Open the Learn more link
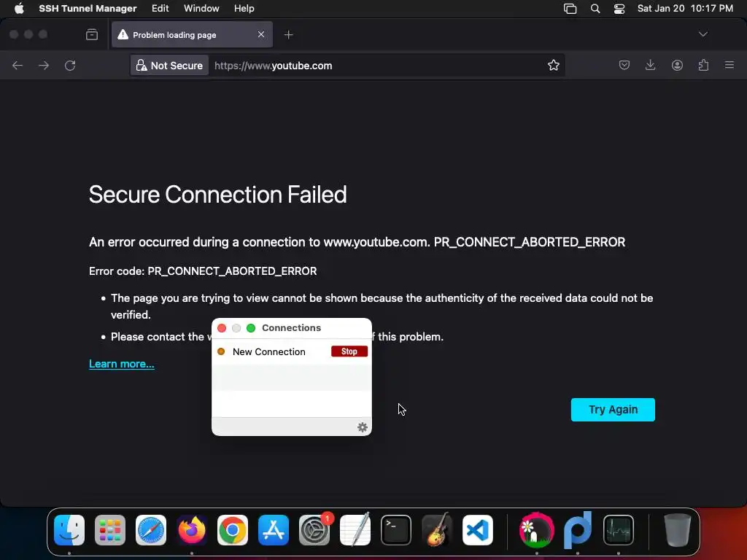The height and width of the screenshot is (560, 747). pyautogui.click(x=121, y=364)
